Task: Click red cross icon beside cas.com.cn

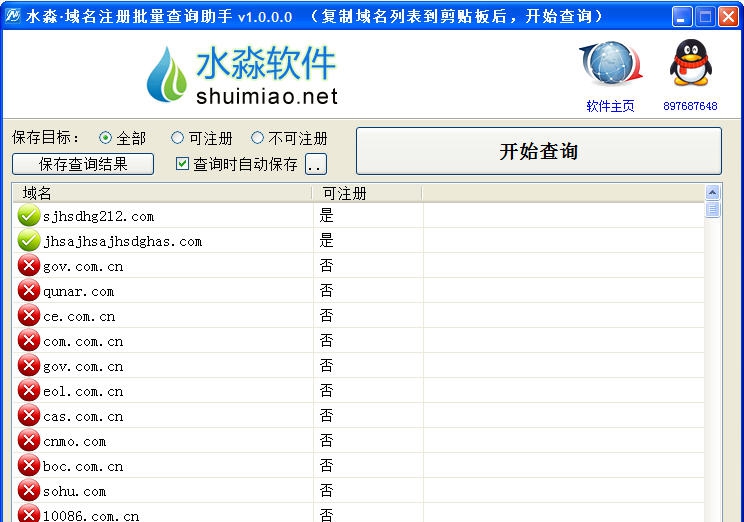Action: coord(28,416)
